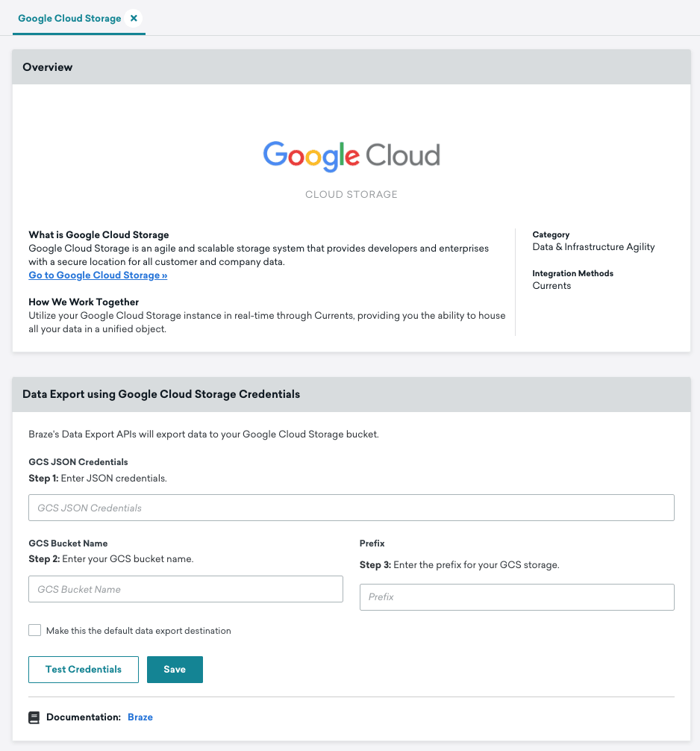Screen dimensions: 700x751
Task: Select the Category label text
Action: 550,234
